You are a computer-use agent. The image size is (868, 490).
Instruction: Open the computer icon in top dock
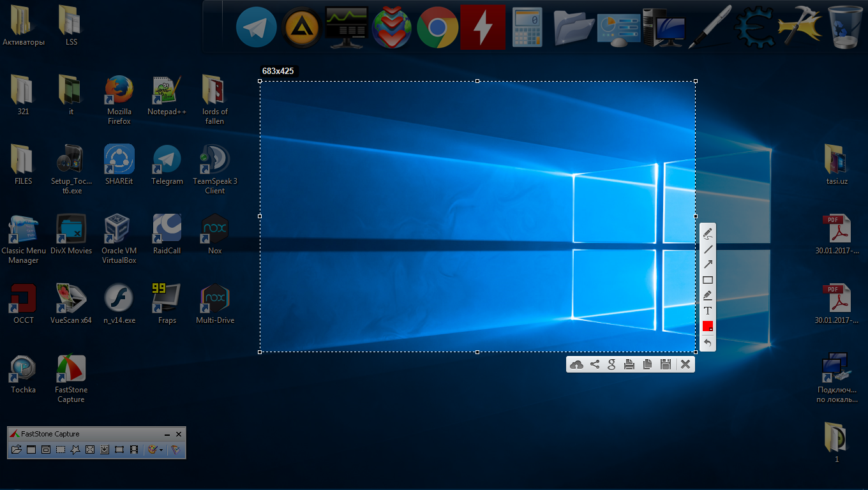(x=664, y=27)
